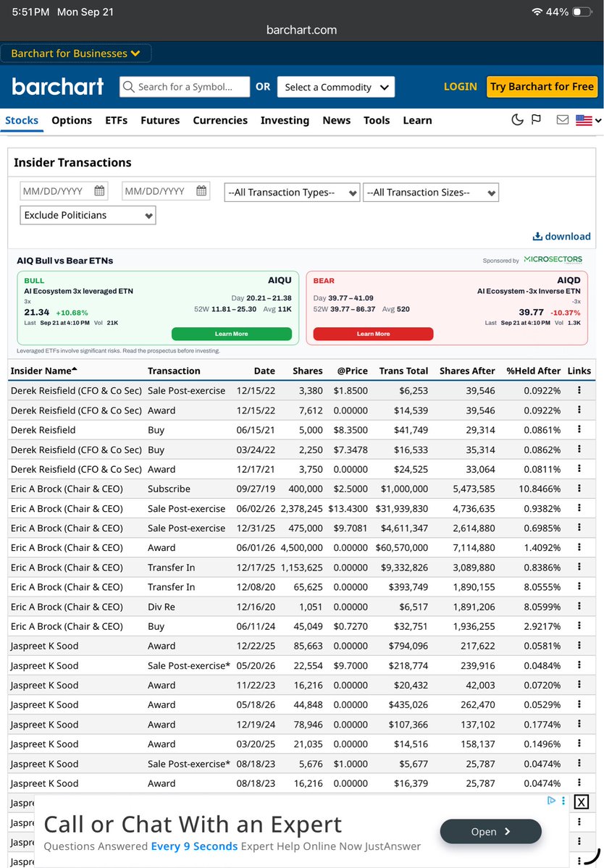Click Learn More on the AIQD bear card
Viewport: 604px width, 868px height.
pyautogui.click(x=373, y=334)
